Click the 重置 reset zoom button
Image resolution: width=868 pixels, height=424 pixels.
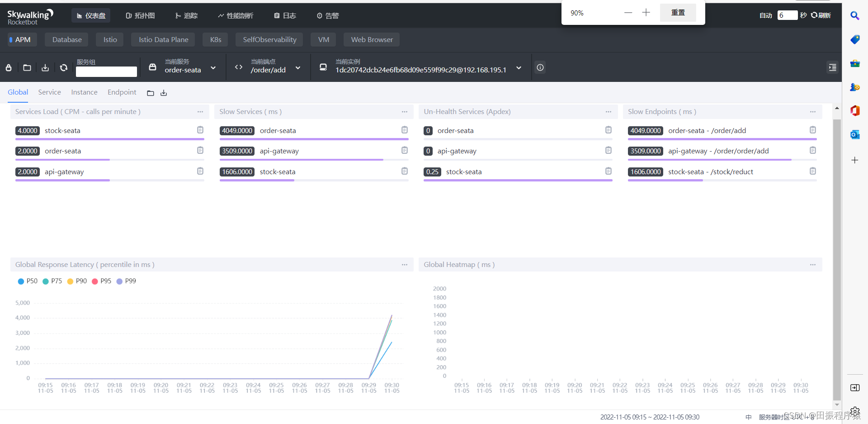point(678,13)
